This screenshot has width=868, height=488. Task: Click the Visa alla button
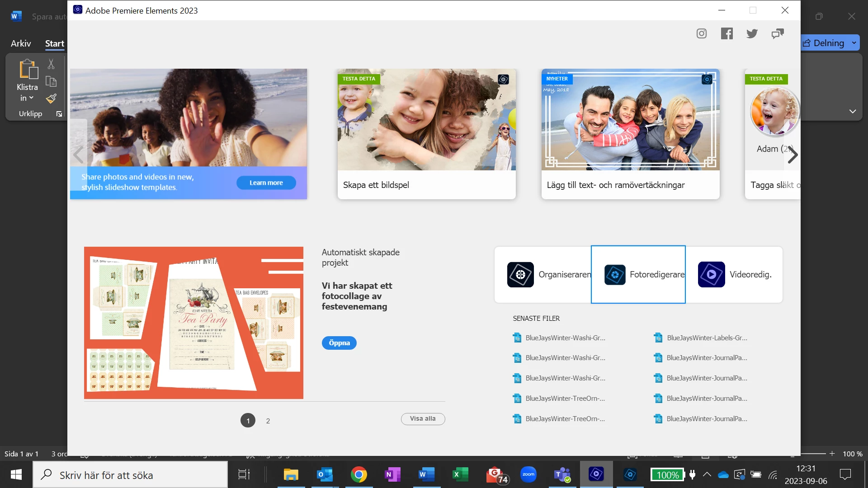point(423,419)
